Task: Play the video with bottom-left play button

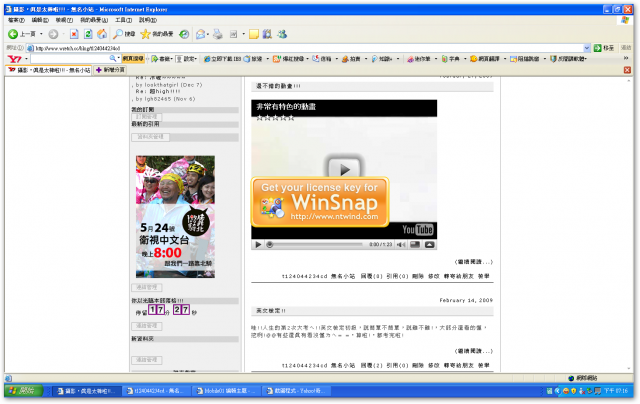Action: [258, 245]
